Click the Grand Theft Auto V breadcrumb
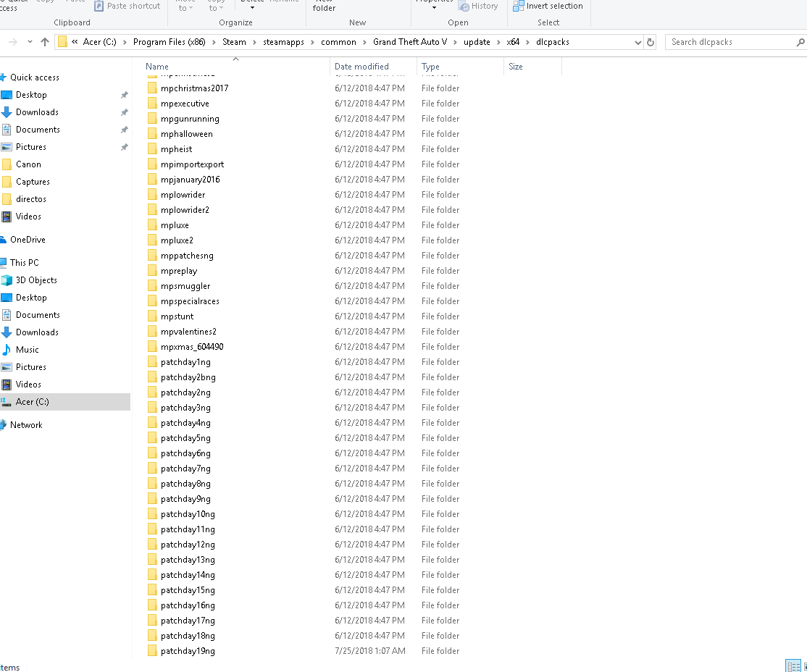 pyautogui.click(x=410, y=42)
